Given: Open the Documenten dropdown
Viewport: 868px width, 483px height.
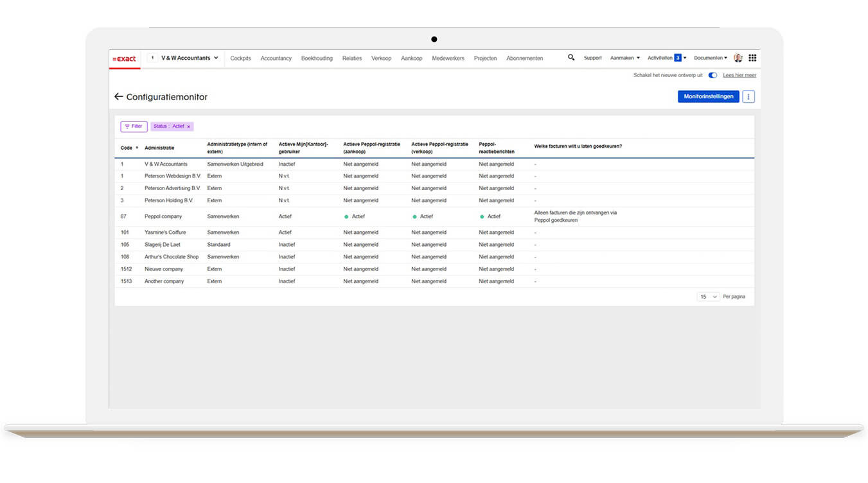Looking at the screenshot, I should pyautogui.click(x=711, y=58).
